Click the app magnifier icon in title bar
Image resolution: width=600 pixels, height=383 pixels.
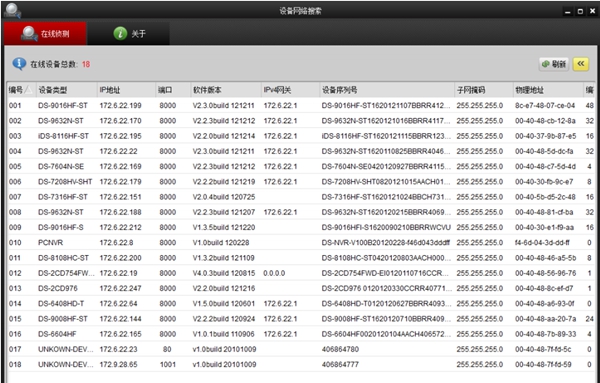tap(13, 10)
